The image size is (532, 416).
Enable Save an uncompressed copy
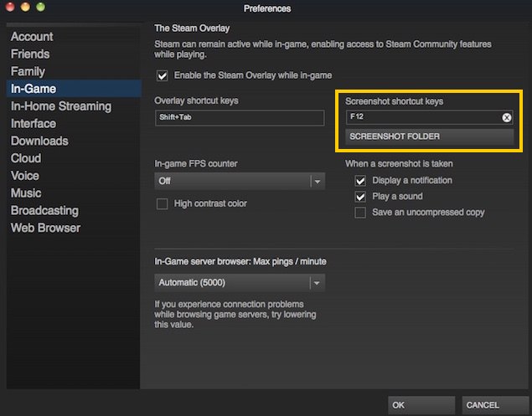click(x=360, y=213)
